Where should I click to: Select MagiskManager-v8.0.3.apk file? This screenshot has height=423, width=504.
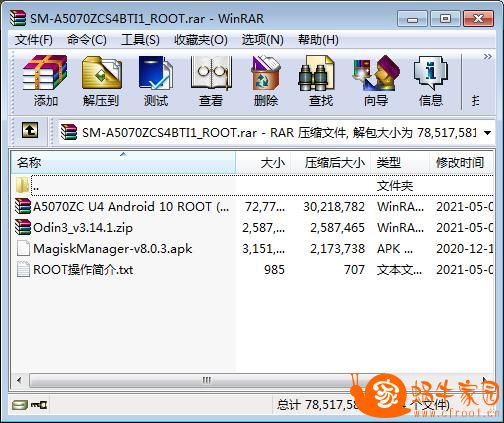pos(253,249)
